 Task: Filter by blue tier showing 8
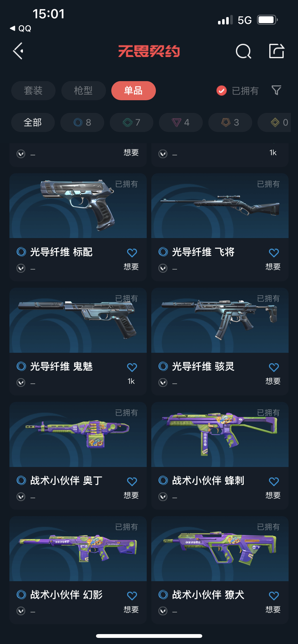tap(82, 122)
